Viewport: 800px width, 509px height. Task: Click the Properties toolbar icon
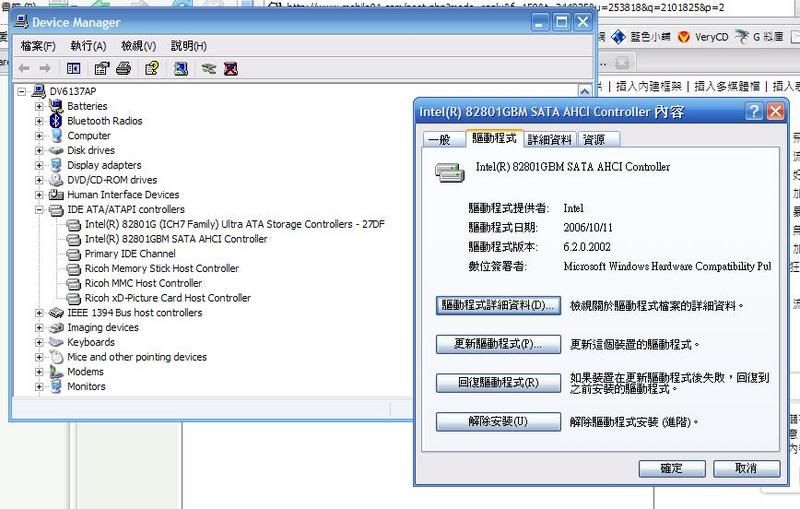click(101, 69)
